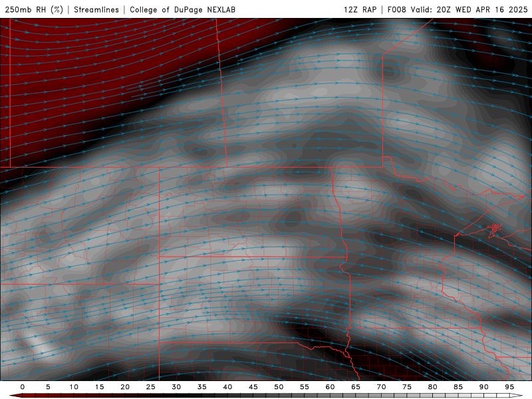Click the color scale label "80"
The width and height of the screenshot is (532, 399).
[433, 387]
